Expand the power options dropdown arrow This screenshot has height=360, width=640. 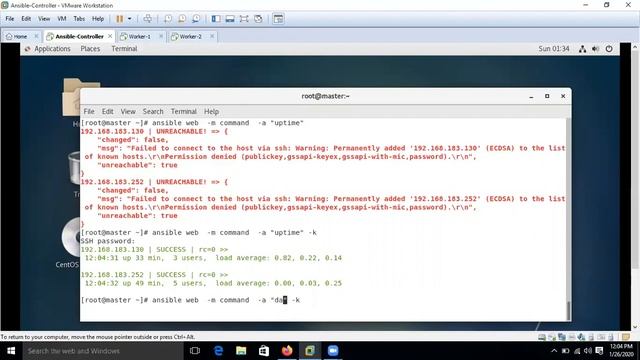129,19
